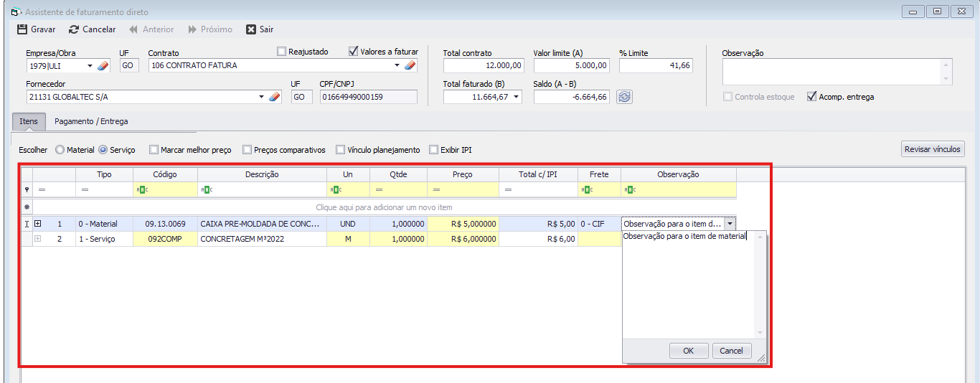
Task: Click the add new item row
Action: coord(384,207)
